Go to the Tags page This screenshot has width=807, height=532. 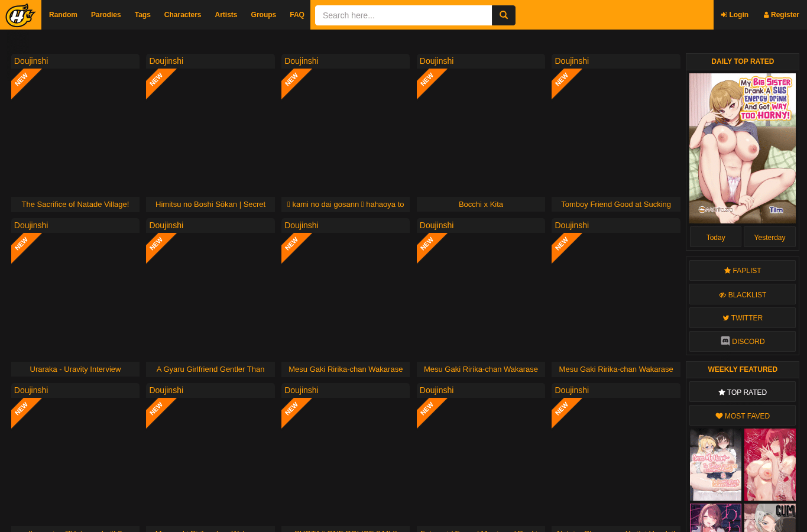(142, 15)
